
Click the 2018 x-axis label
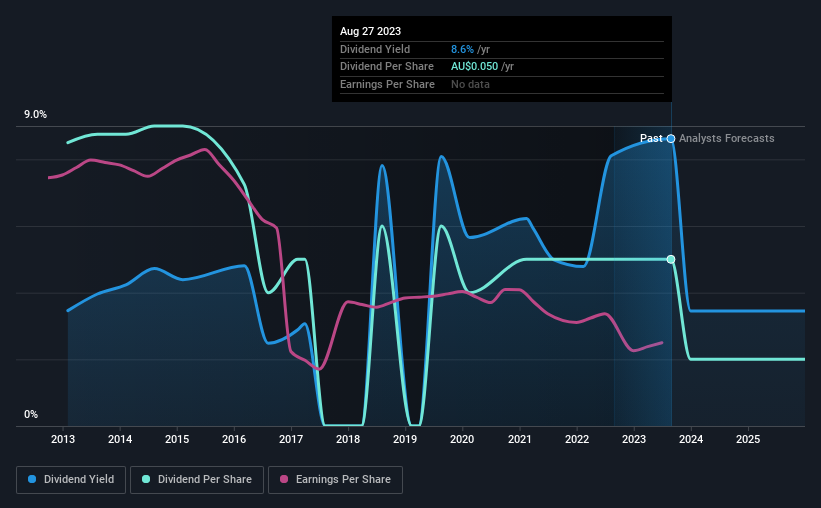tap(348, 439)
